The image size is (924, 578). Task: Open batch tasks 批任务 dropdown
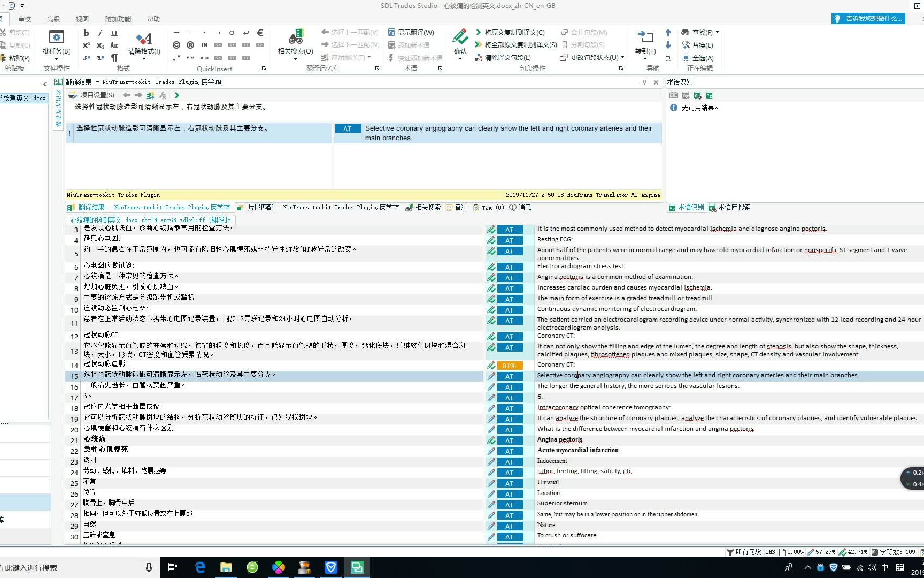click(x=57, y=44)
